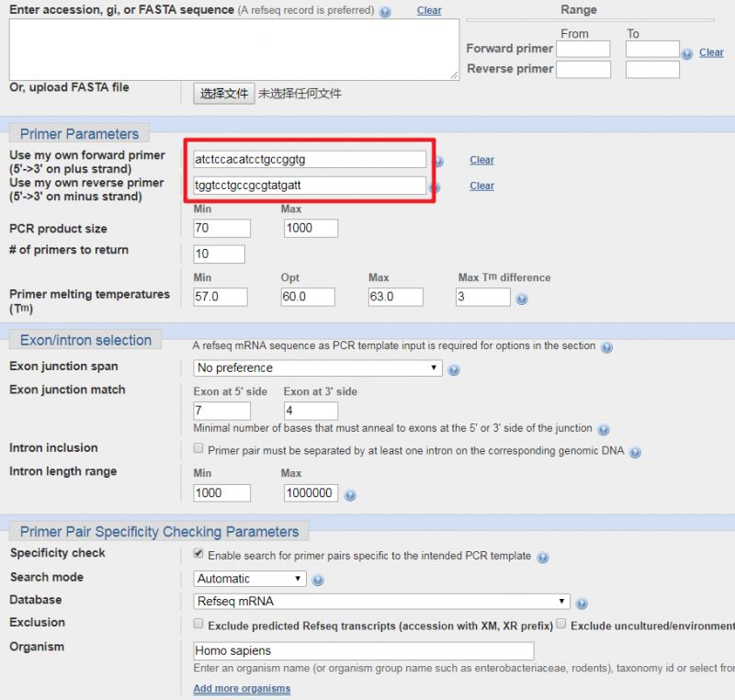Enable the Intron inclusion checkbox
The height and width of the screenshot is (700, 735).
click(x=198, y=449)
